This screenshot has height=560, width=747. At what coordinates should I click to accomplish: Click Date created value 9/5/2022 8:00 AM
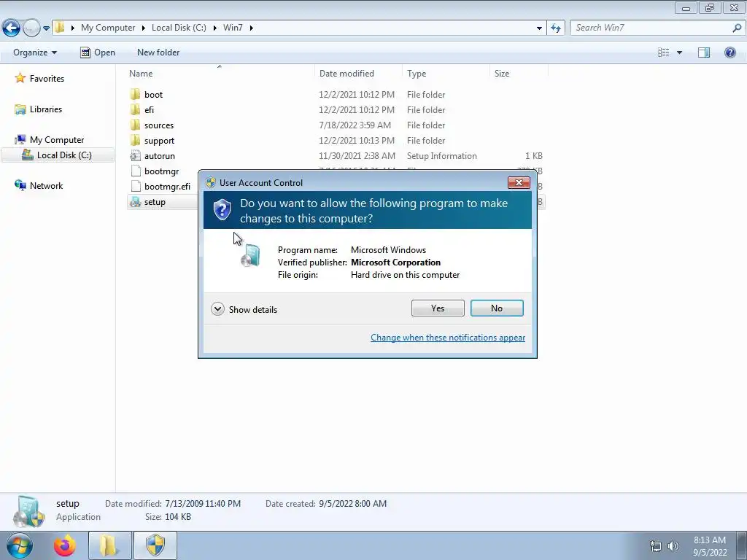352,504
